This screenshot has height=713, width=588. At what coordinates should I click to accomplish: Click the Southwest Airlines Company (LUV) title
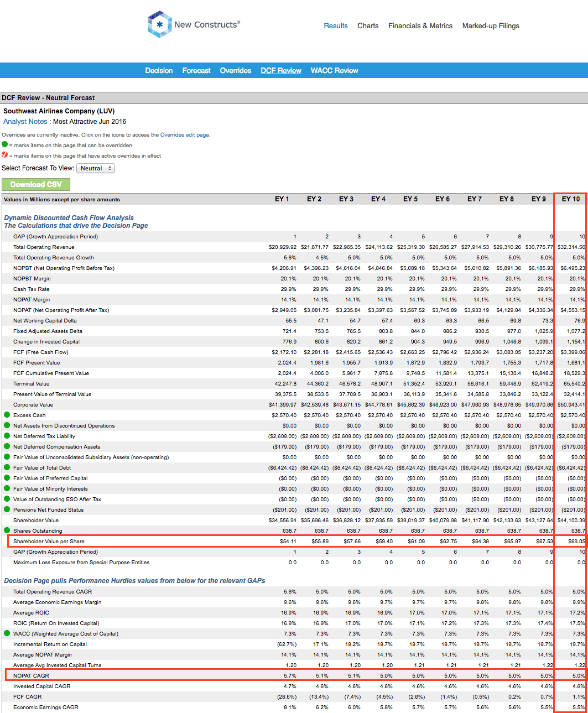pyautogui.click(x=59, y=111)
